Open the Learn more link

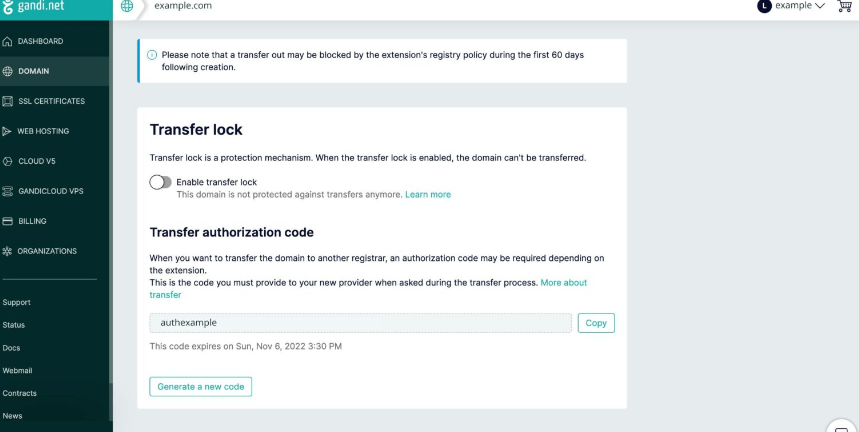tap(428, 194)
